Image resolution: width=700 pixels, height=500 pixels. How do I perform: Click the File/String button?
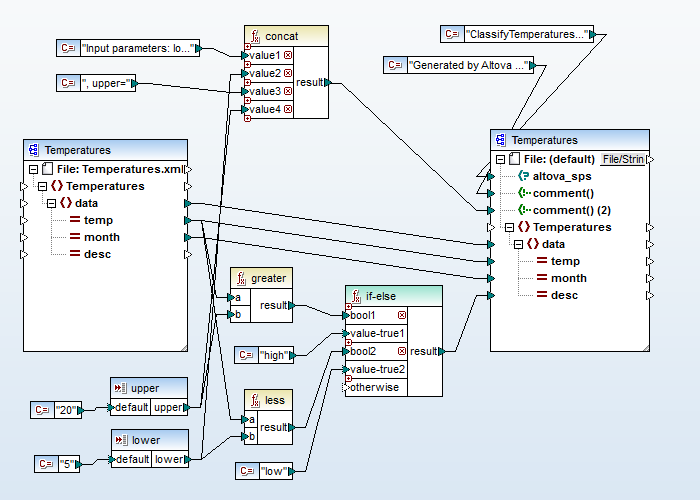(622, 159)
